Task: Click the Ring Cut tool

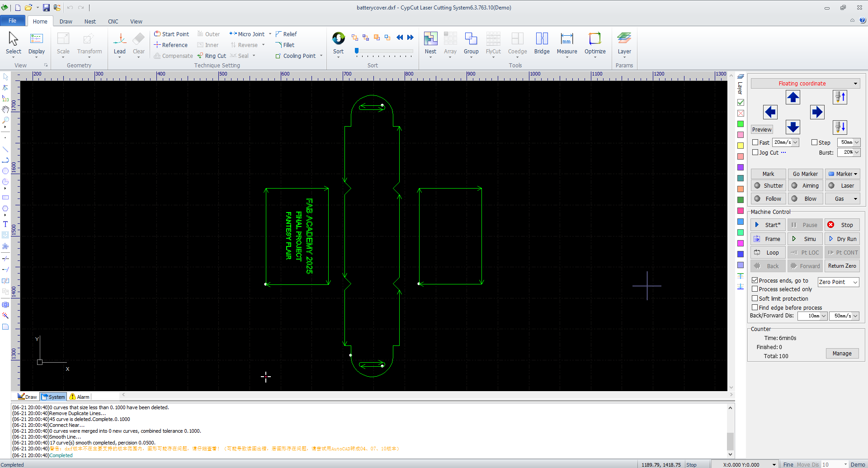Action: click(212, 56)
